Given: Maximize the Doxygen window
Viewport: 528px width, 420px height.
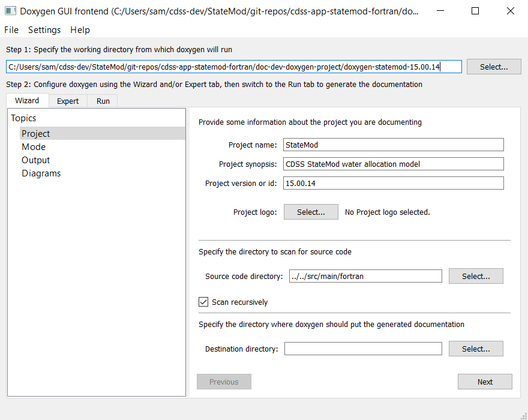Looking at the screenshot, I should [475, 11].
